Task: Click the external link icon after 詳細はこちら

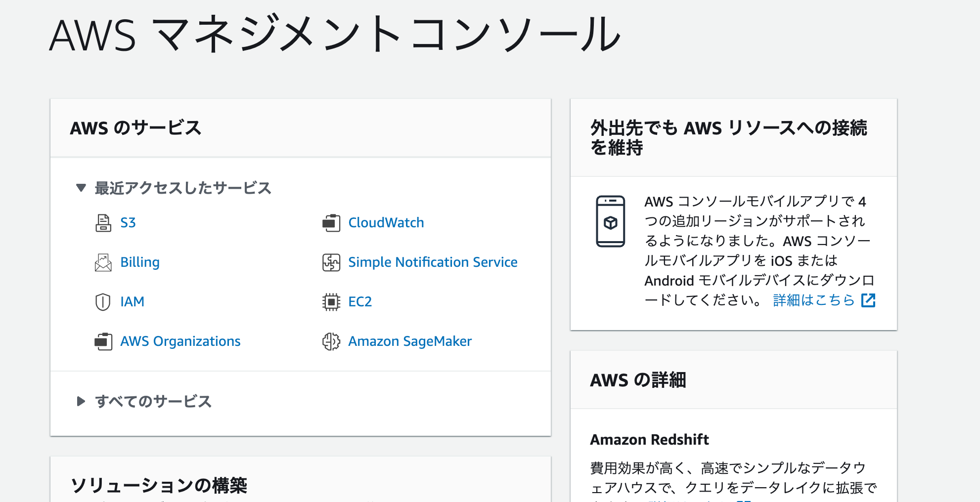Action: 868,300
